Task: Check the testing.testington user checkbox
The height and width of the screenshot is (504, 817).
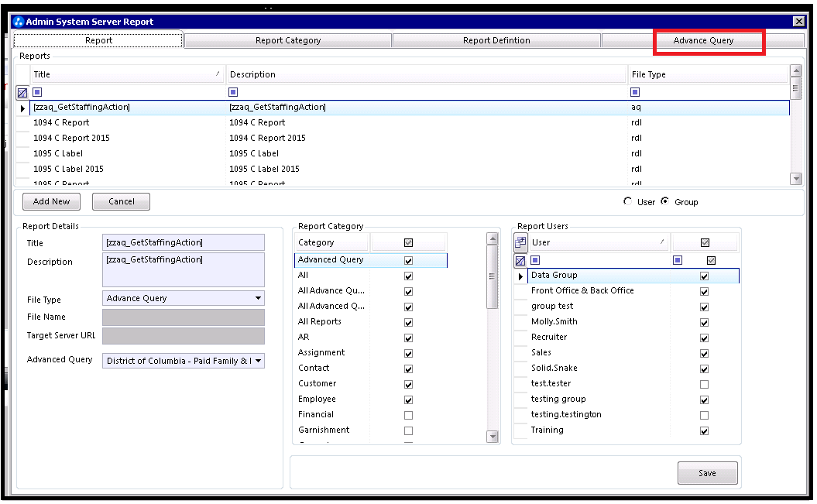Action: (x=705, y=415)
